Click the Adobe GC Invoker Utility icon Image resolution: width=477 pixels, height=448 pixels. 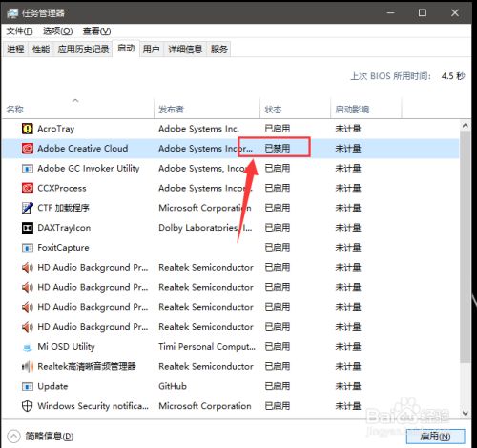point(28,169)
